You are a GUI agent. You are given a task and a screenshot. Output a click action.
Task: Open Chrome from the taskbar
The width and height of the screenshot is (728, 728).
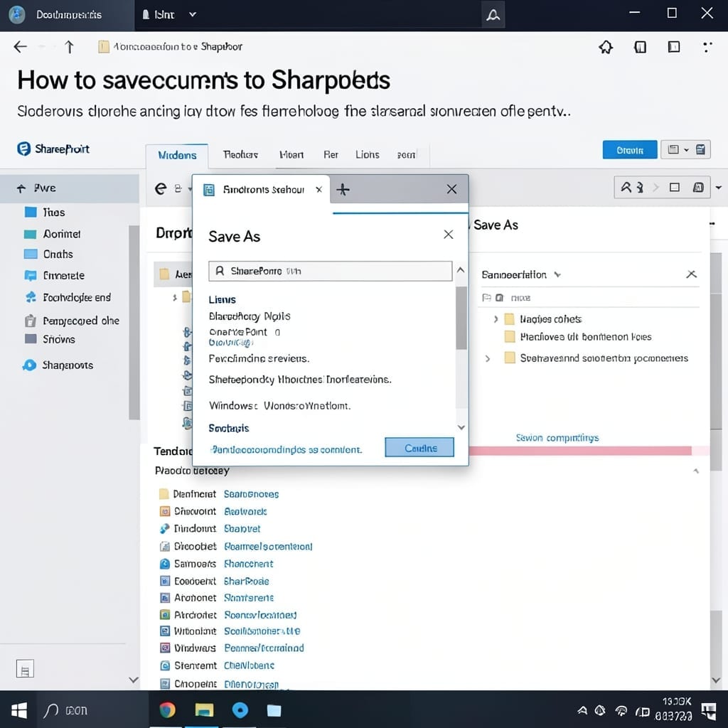point(167,710)
